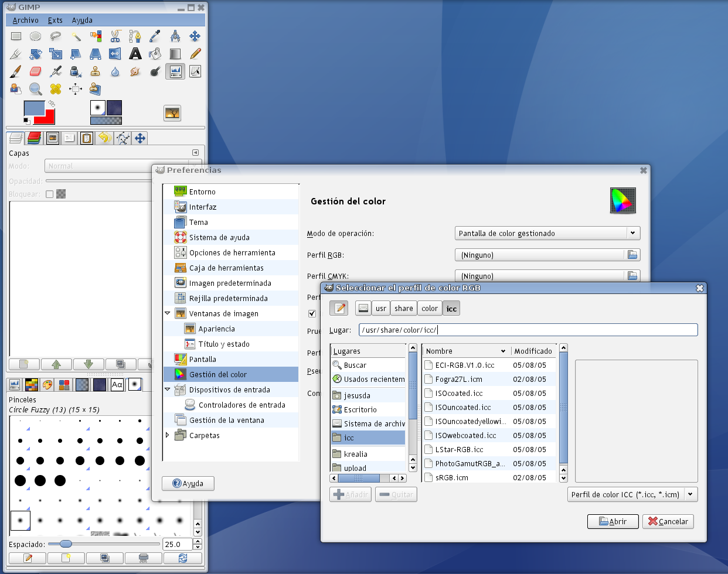
Task: Click the red background color swatch
Action: [x=48, y=119]
